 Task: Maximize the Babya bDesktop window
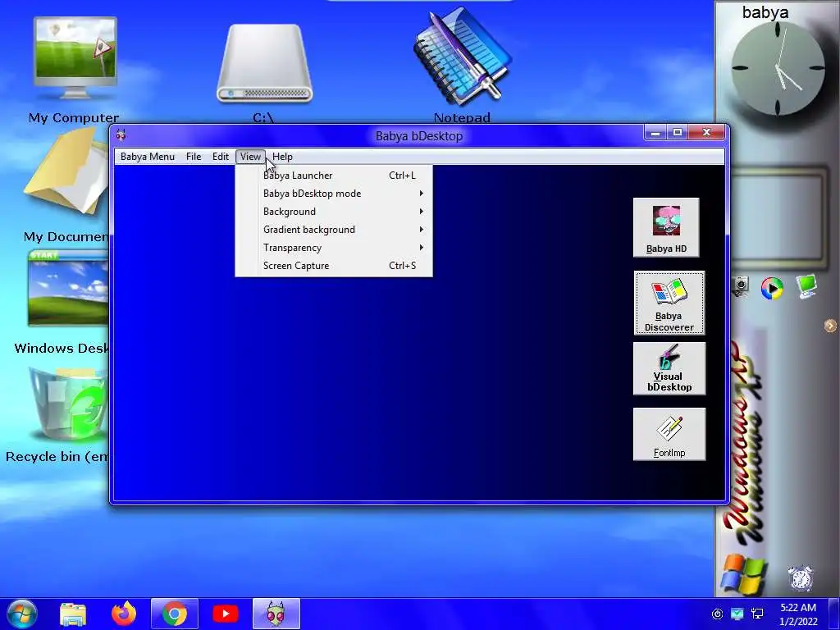click(x=677, y=132)
